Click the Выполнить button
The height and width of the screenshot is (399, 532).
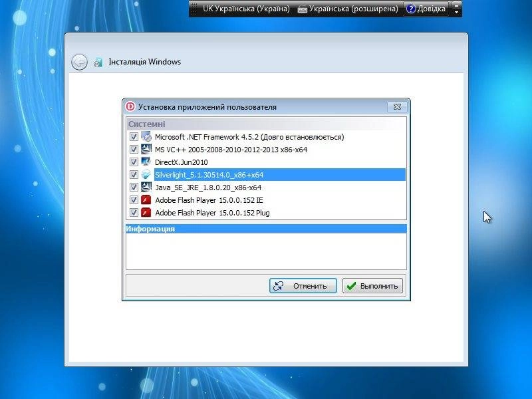pyautogui.click(x=372, y=286)
